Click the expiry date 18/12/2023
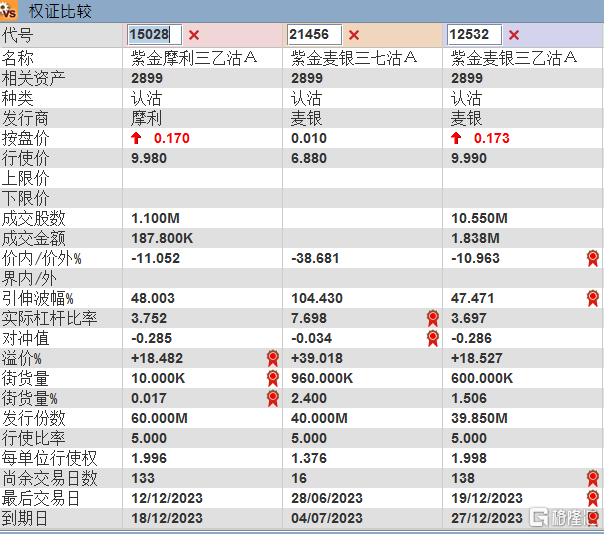The image size is (604, 534). click(x=167, y=519)
